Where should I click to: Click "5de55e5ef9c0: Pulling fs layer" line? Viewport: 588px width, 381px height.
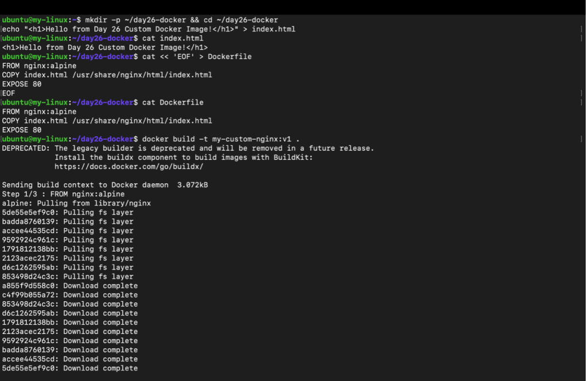(68, 213)
